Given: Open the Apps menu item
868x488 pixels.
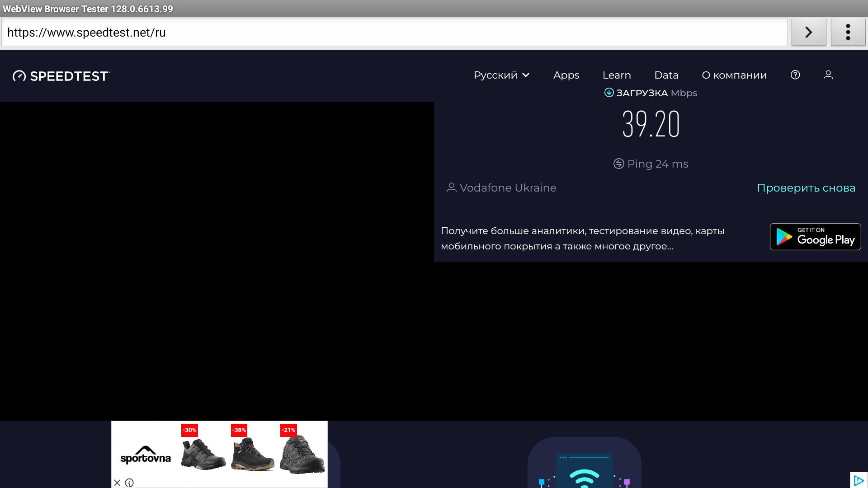Looking at the screenshot, I should pos(566,75).
